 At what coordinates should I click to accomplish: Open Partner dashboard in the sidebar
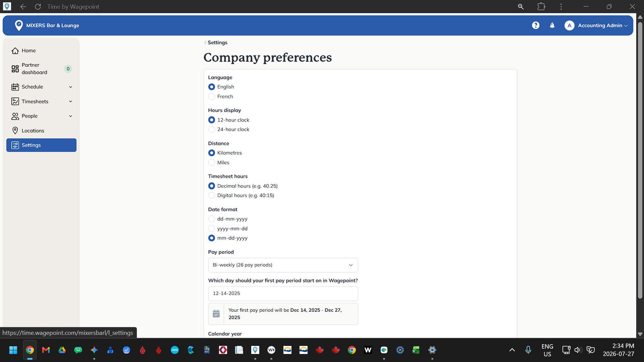41,69
